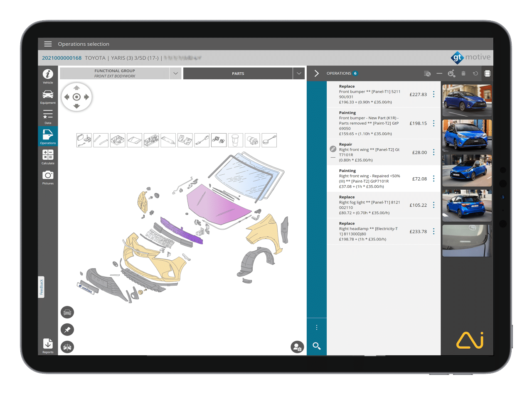532x394 pixels.
Task: Click the Feedback side tab
Action: [x=41, y=287]
